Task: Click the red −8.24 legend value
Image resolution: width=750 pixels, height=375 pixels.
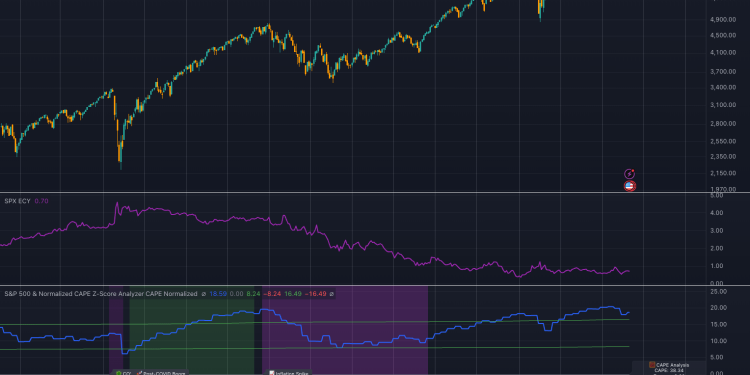Action: pyautogui.click(x=272, y=294)
